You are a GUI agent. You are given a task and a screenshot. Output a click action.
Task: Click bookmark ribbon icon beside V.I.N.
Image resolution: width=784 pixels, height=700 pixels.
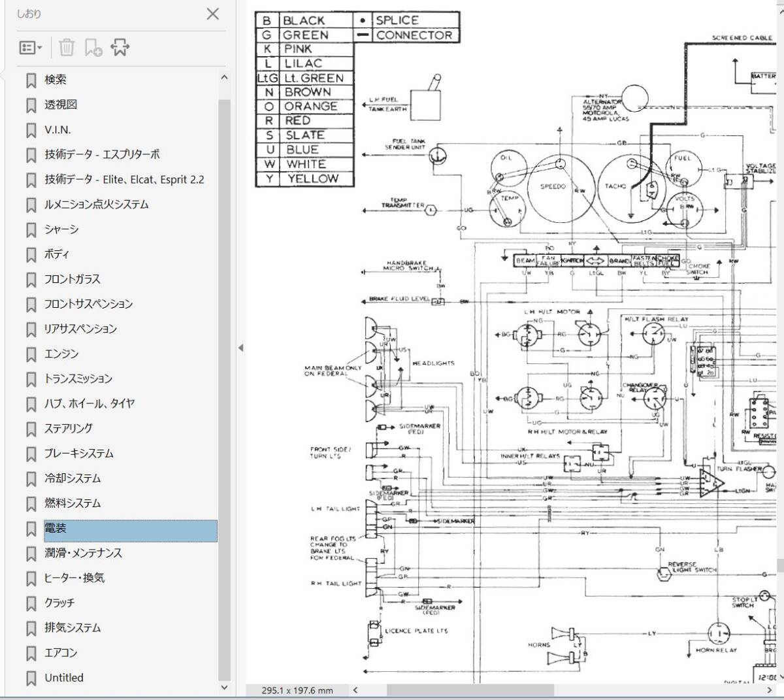31,130
